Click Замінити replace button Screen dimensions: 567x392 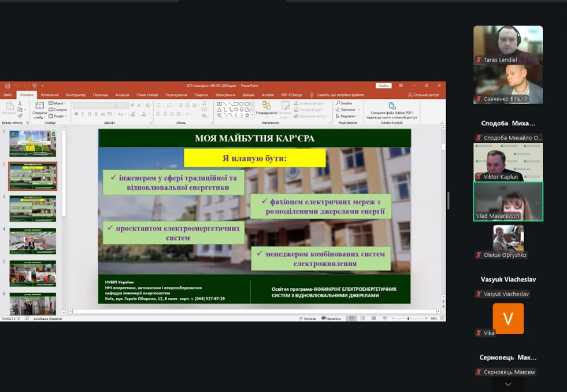[346, 110]
